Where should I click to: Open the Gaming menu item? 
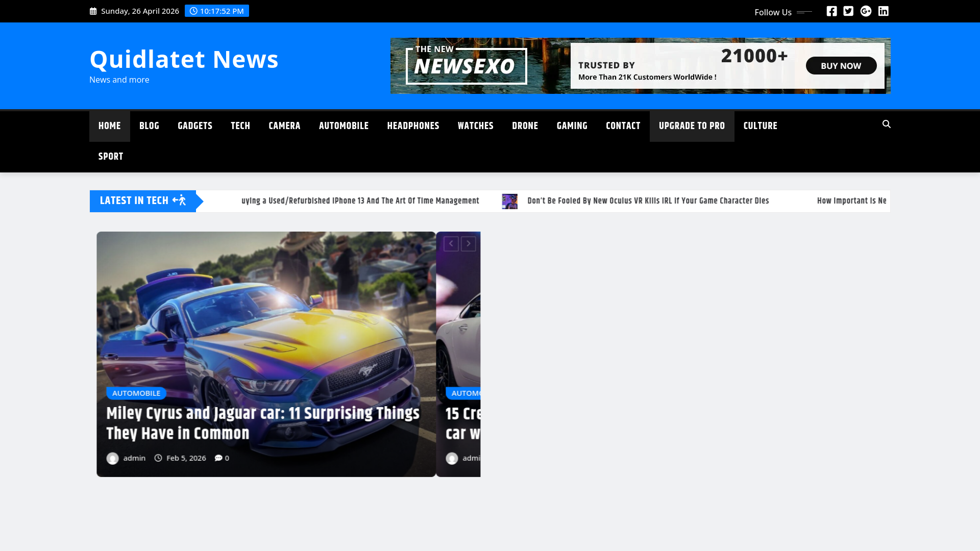click(572, 127)
